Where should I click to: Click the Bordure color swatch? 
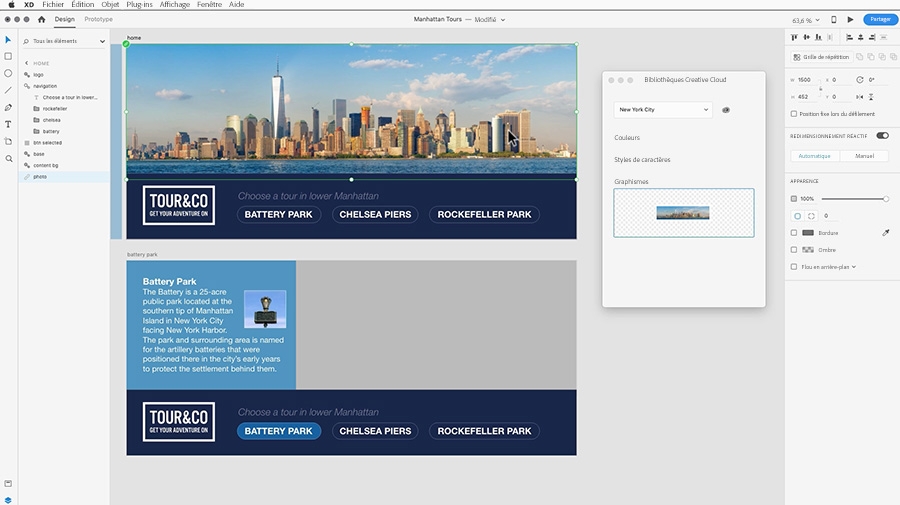click(x=808, y=232)
